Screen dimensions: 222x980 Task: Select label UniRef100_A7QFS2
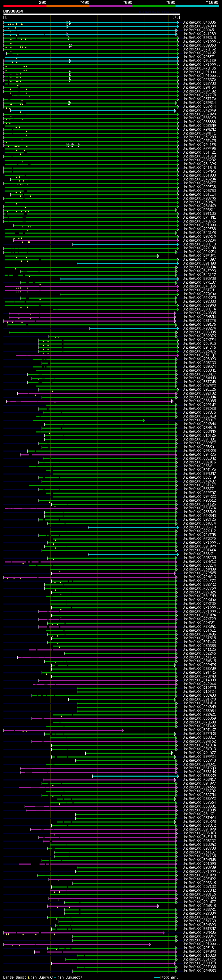pos(199,49)
